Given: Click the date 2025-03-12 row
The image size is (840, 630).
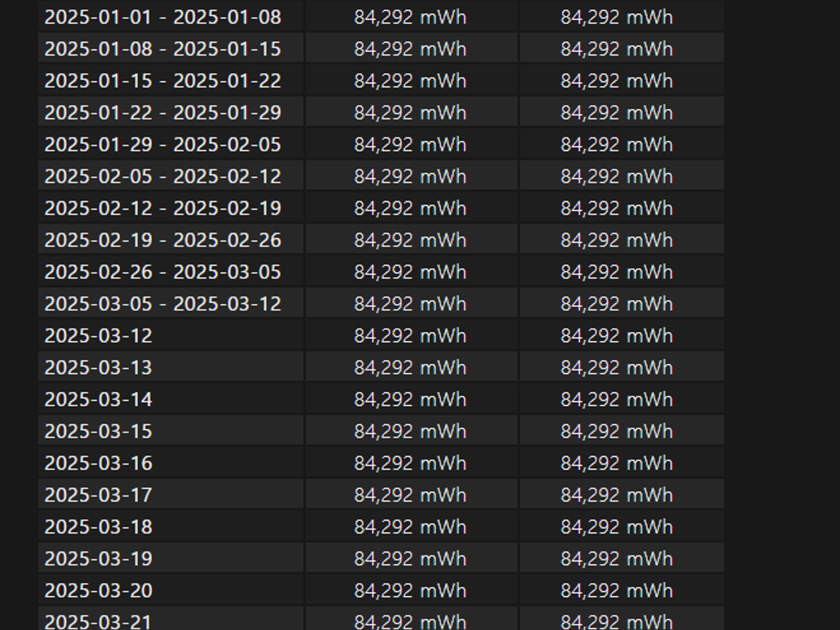Looking at the screenshot, I should coord(381,336).
